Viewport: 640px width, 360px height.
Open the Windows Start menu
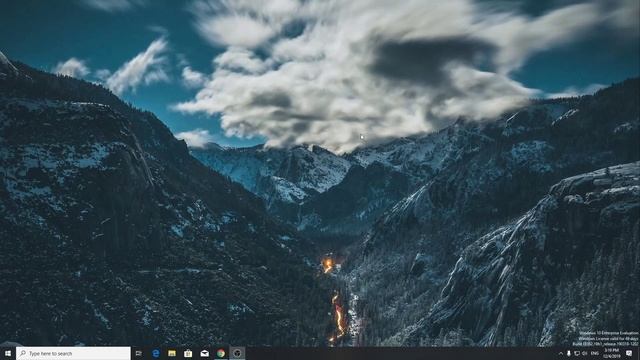pos(8,353)
